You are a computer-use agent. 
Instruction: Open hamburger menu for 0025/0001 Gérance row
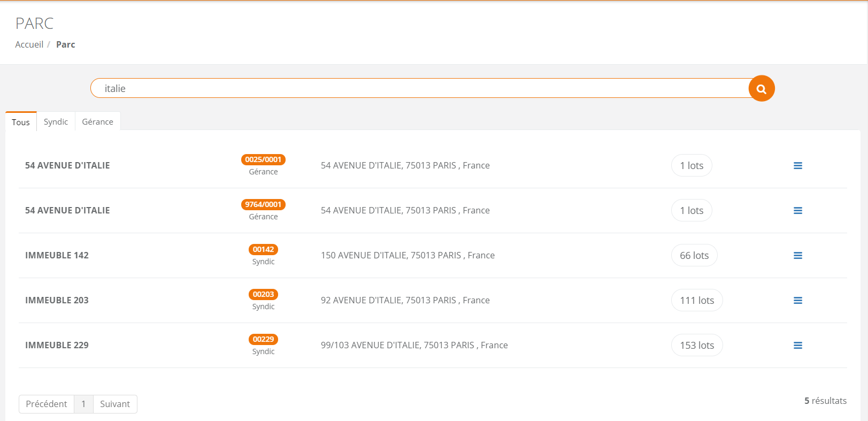[x=798, y=166]
